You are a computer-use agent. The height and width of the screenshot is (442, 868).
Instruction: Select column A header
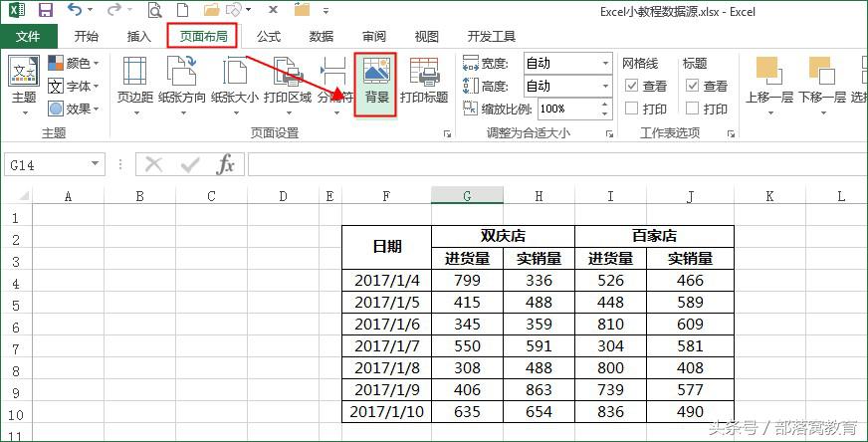(68, 195)
